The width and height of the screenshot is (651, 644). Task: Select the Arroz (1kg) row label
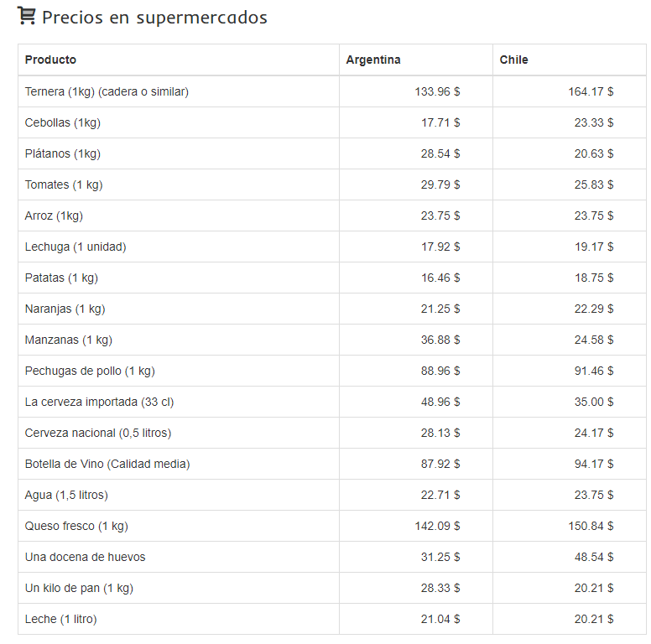pos(54,216)
